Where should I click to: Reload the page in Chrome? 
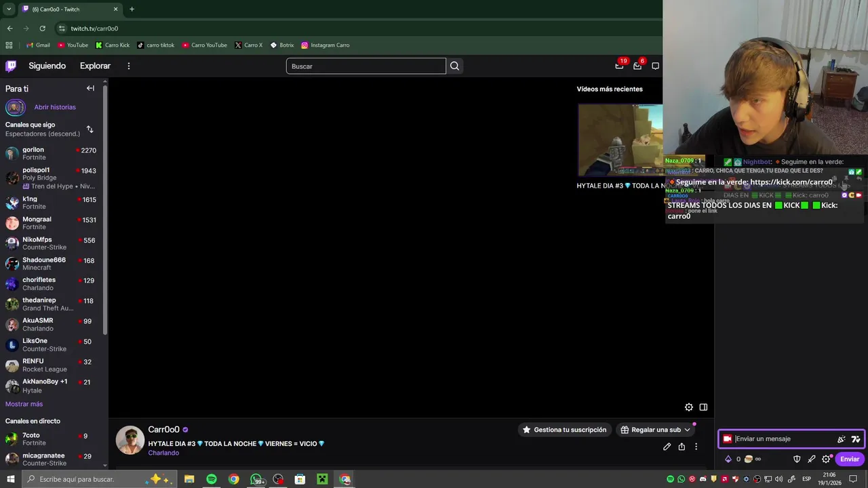coord(42,28)
